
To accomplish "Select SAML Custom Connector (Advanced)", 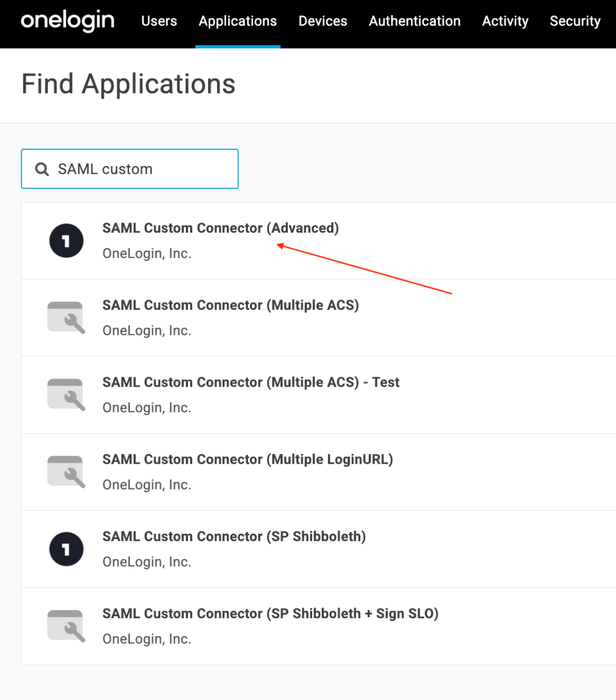I will tap(220, 228).
